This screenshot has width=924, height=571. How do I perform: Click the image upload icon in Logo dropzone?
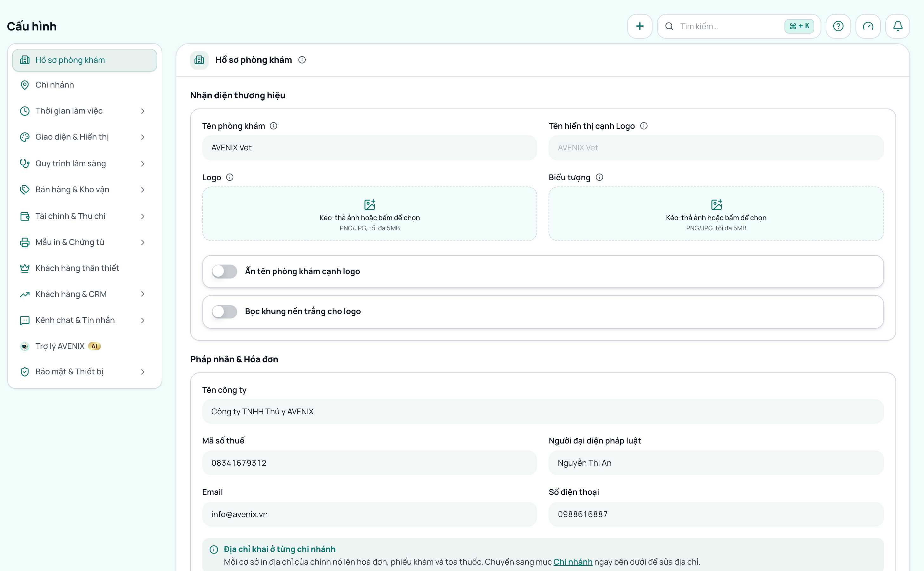(369, 205)
